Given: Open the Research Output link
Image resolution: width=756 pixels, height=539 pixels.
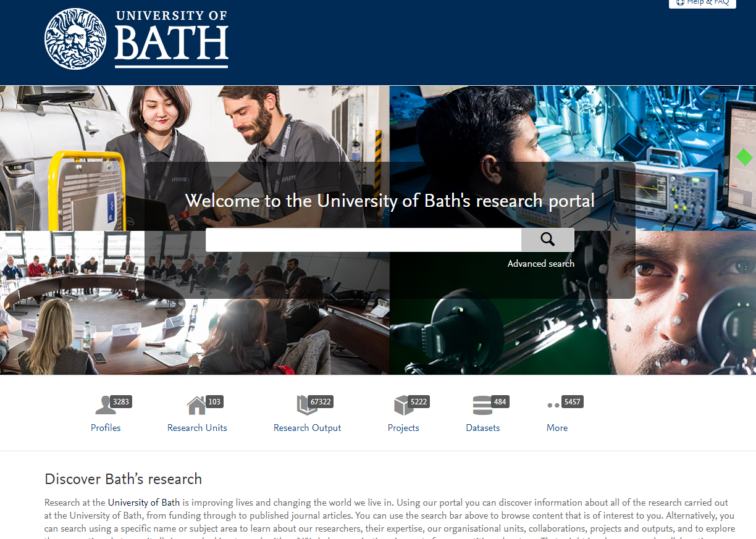Looking at the screenshot, I should 307,428.
